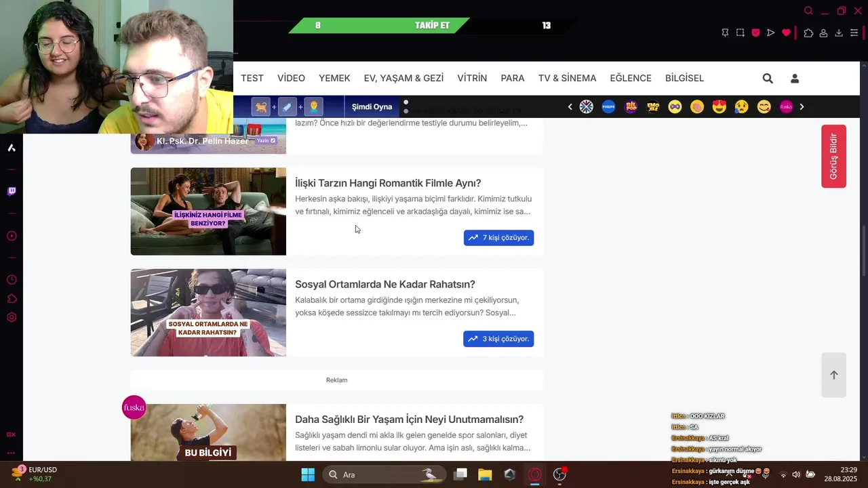Click the BU BİLGİYİ article thumbnail

208,432
